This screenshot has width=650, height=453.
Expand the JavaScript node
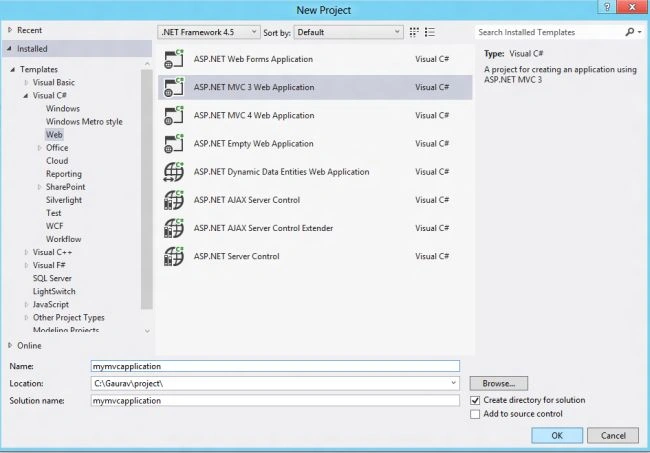click(x=26, y=304)
